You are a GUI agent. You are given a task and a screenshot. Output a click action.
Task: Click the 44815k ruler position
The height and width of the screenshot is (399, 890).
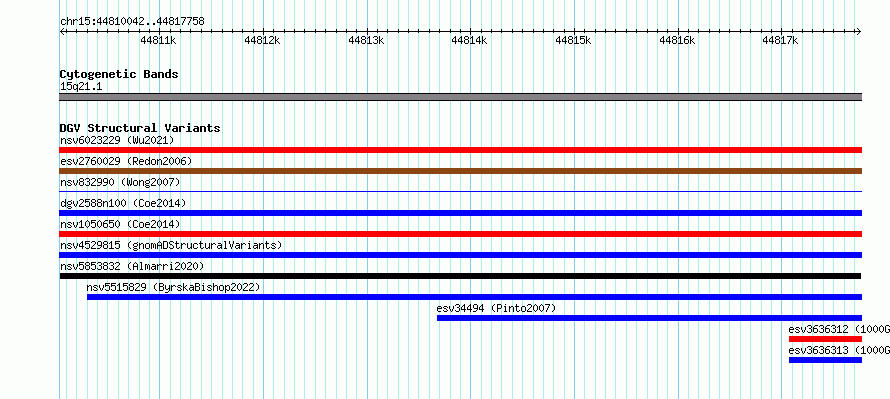click(x=573, y=40)
